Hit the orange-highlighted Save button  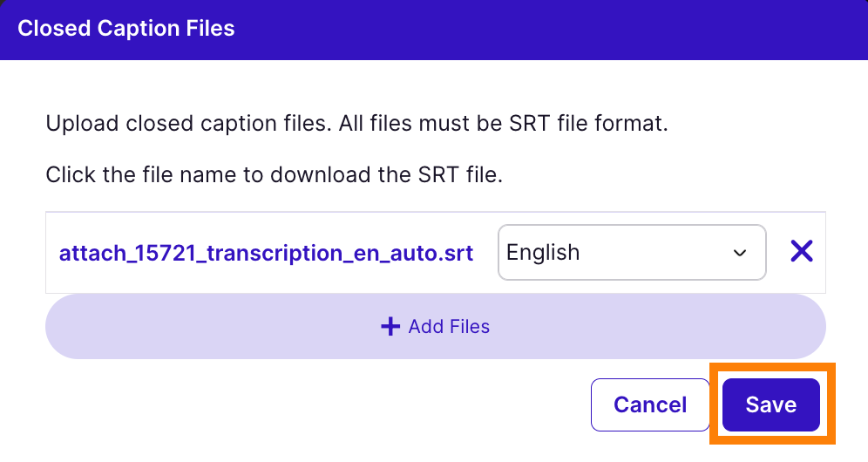tap(770, 404)
